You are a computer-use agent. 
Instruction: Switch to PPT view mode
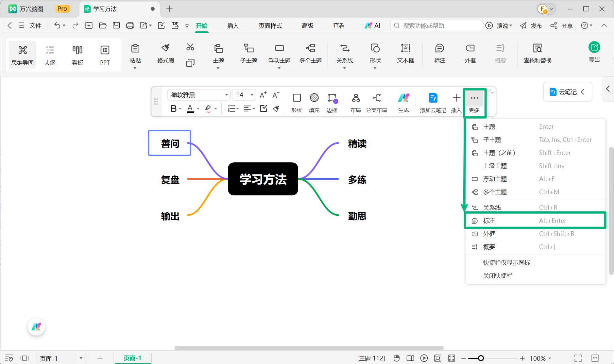coord(105,55)
